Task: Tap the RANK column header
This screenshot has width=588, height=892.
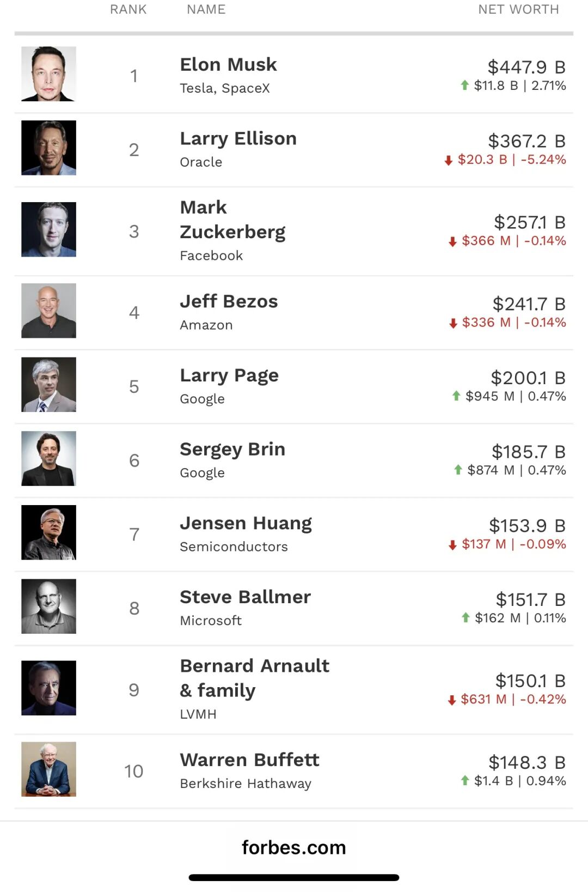Action: 128,9
